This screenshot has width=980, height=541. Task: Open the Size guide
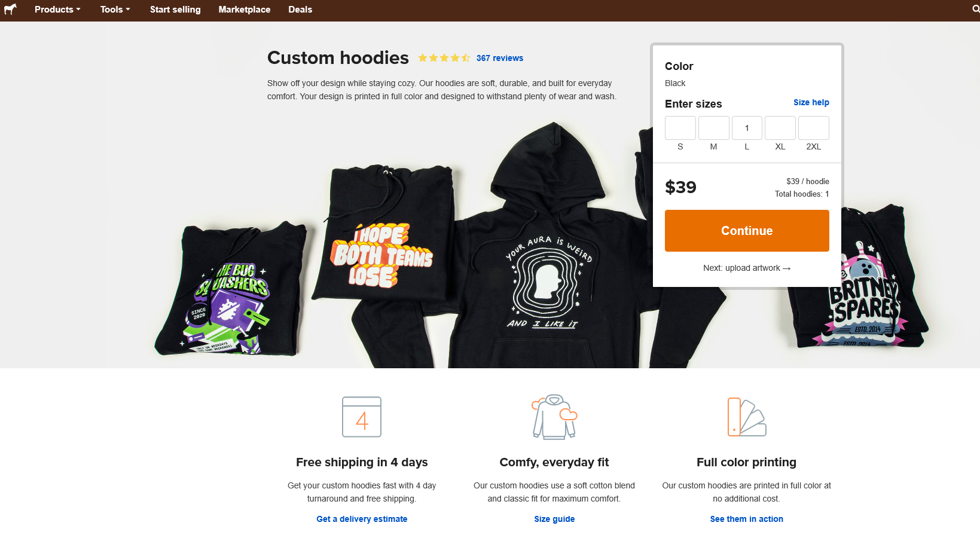click(x=554, y=518)
